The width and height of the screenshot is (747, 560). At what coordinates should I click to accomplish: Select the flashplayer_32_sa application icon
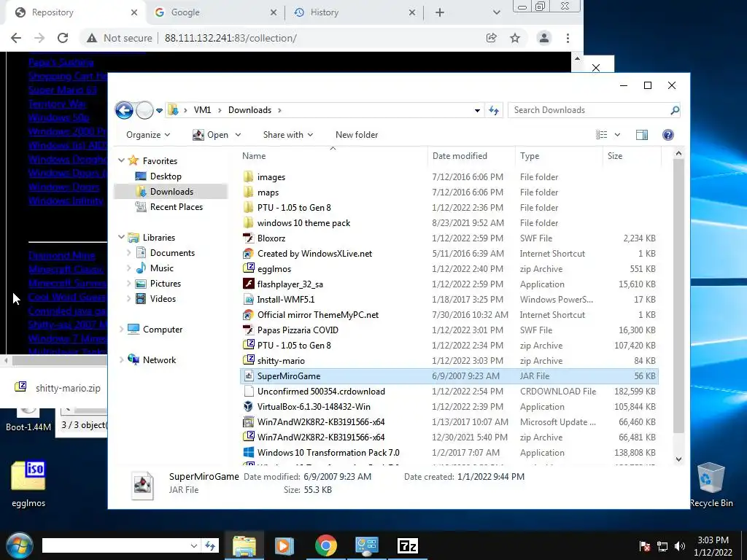coord(248,284)
